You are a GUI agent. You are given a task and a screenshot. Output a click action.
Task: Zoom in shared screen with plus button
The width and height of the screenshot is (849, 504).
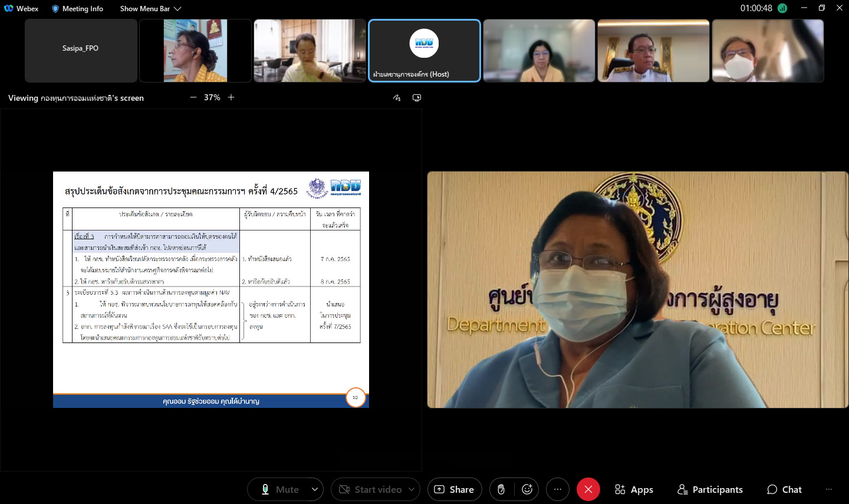pyautogui.click(x=231, y=98)
